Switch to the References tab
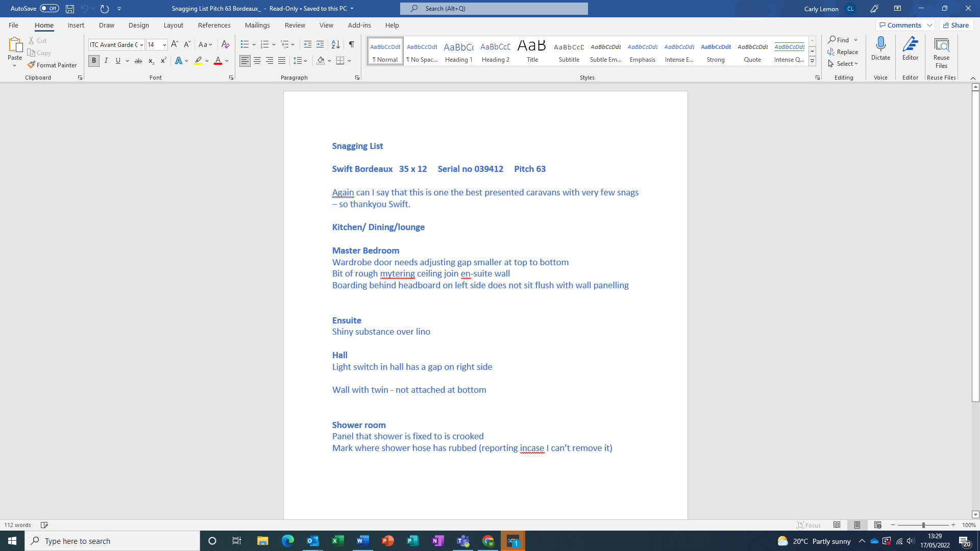The width and height of the screenshot is (980, 551). pyautogui.click(x=214, y=25)
